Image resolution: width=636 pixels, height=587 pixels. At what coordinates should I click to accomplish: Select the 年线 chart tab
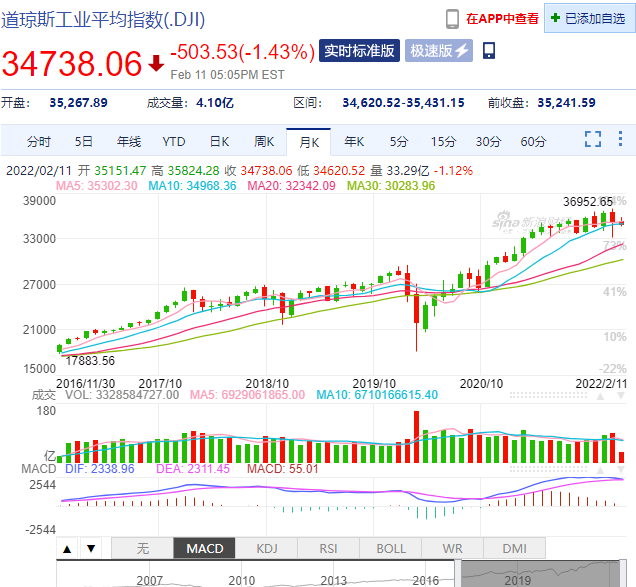point(129,142)
